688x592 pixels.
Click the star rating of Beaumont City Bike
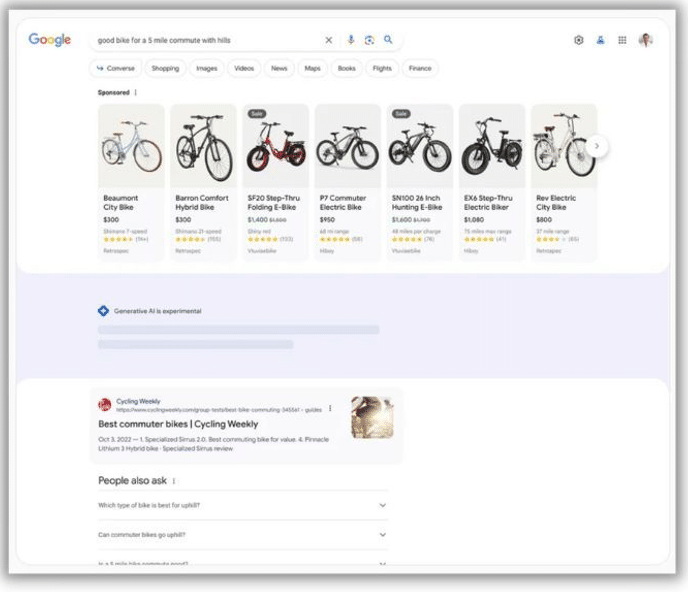(x=118, y=239)
